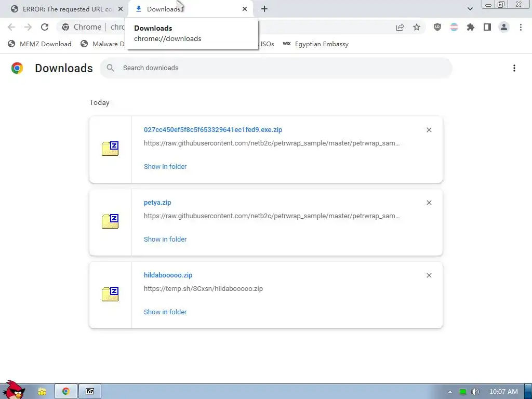Open the ISOs bookmark

(x=267, y=44)
